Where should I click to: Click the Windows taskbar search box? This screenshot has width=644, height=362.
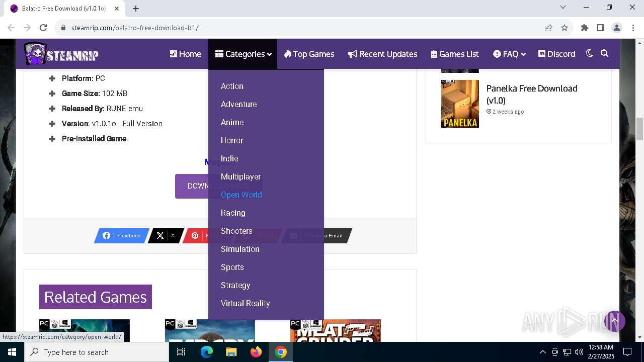(x=97, y=352)
